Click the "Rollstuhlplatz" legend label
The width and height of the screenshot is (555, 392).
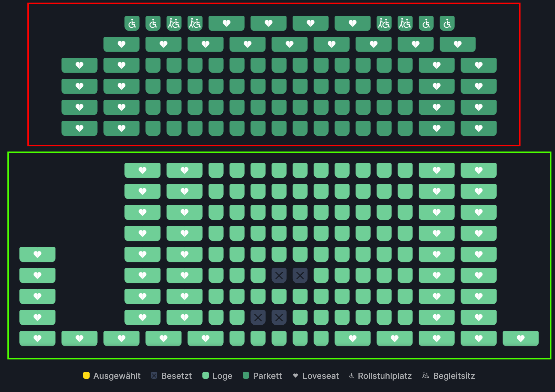385,376
